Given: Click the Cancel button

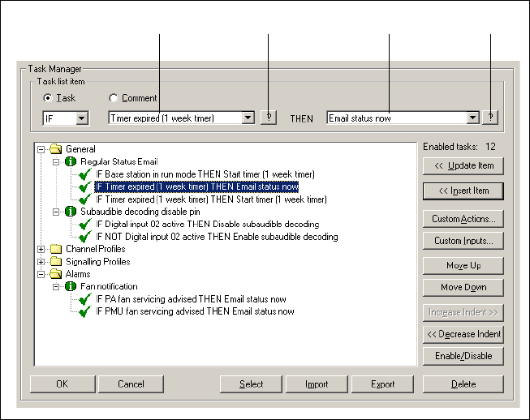Looking at the screenshot, I should [131, 384].
